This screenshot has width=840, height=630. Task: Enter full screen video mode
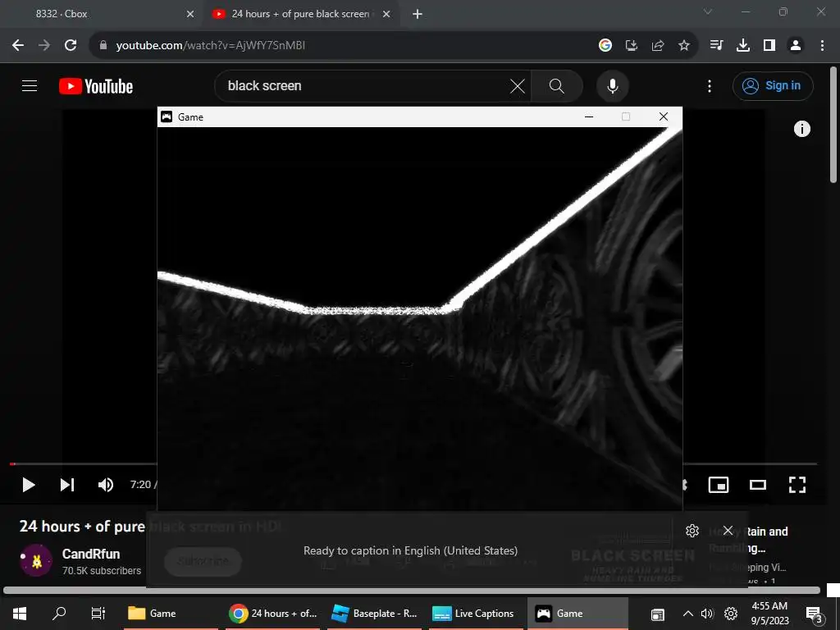coord(797,485)
